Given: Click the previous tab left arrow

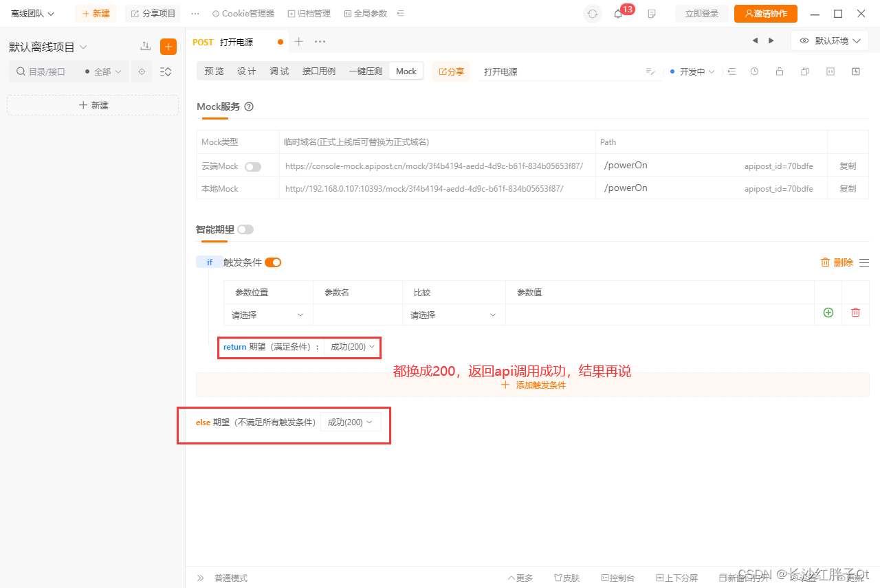Looking at the screenshot, I should (x=755, y=41).
